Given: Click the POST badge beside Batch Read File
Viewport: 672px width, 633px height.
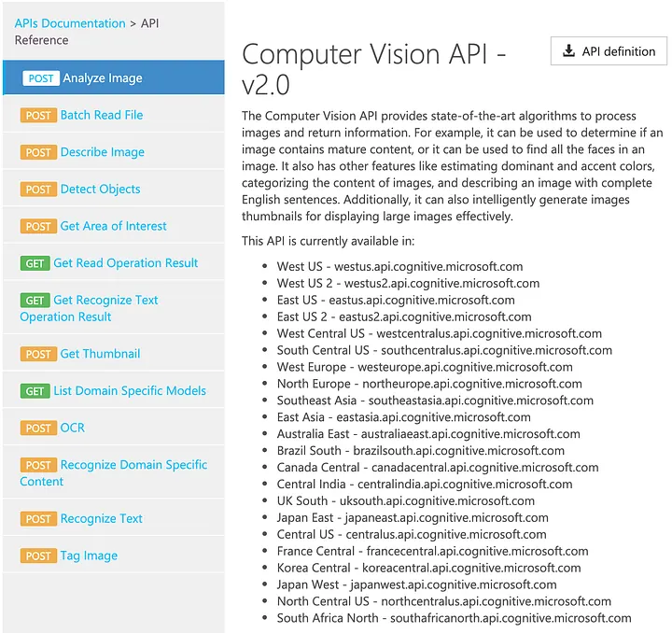Looking at the screenshot, I should [x=38, y=115].
